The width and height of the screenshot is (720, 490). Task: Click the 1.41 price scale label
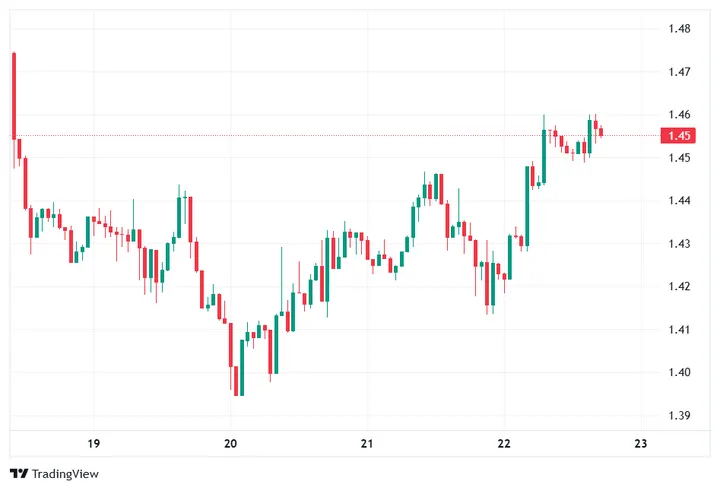click(x=680, y=330)
